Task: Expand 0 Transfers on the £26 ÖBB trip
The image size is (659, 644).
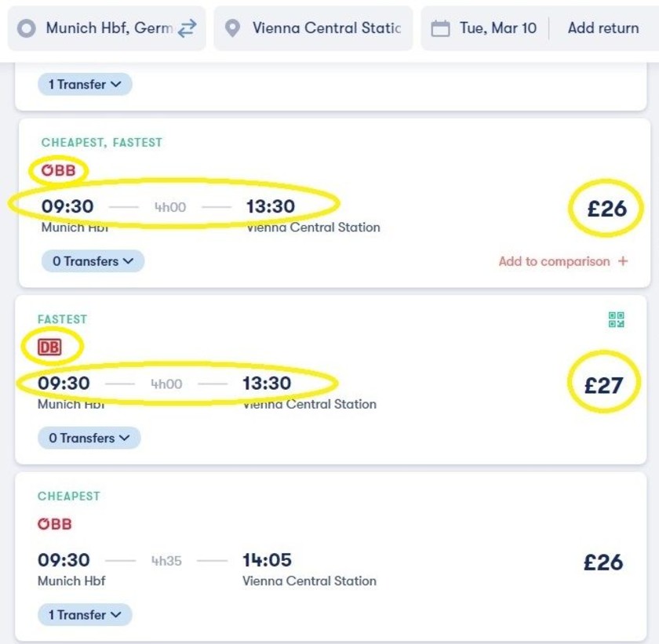Action: (93, 261)
